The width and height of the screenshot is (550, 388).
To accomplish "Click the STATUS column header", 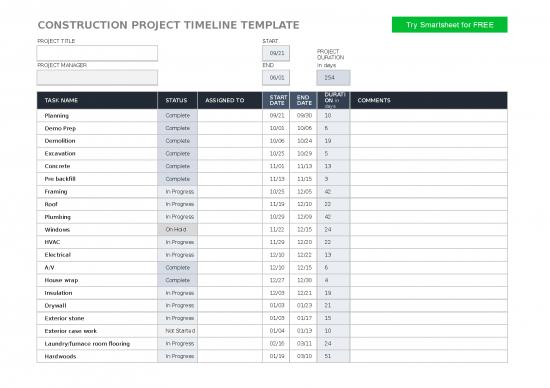I will pyautogui.click(x=177, y=100).
